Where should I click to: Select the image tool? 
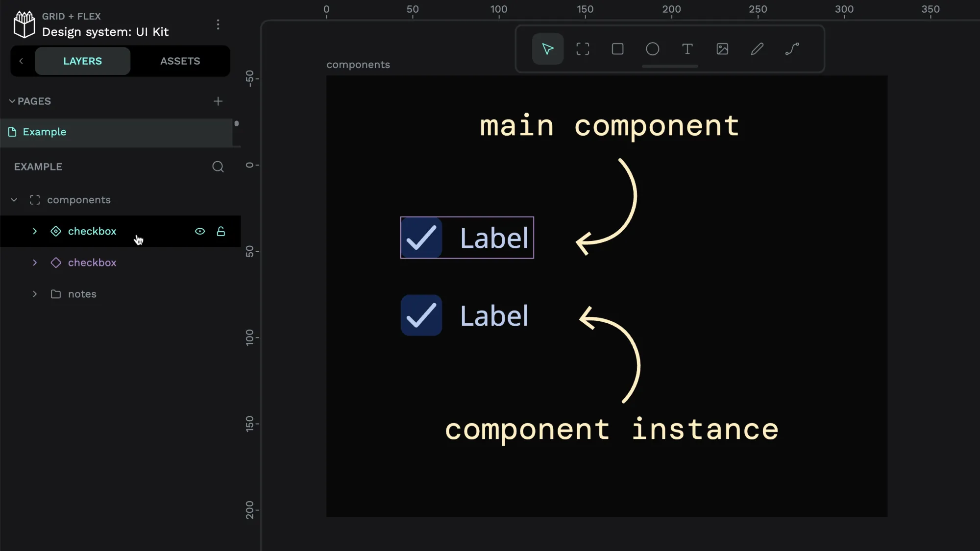tap(722, 49)
